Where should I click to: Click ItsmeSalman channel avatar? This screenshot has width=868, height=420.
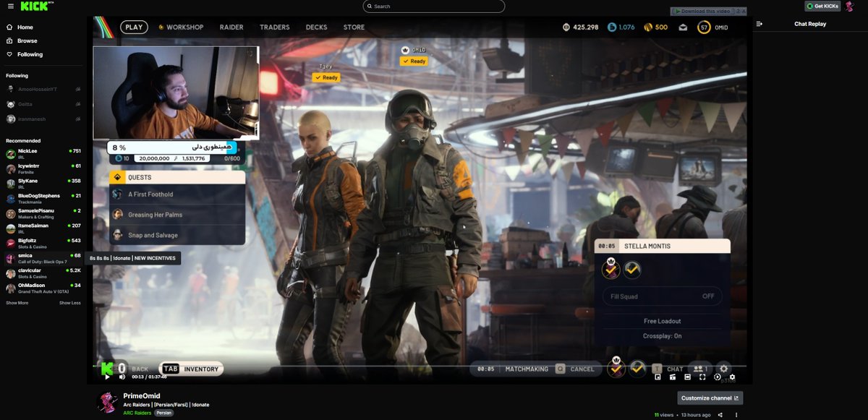coord(10,228)
